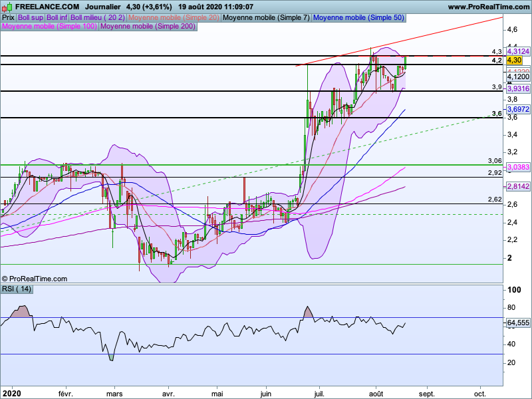Click the RSI 100 axis label
Image resolution: width=532 pixels, height=399 pixels.
pos(513,290)
